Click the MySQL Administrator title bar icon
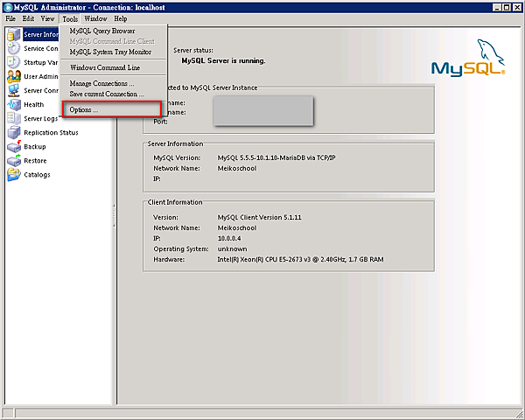 8,7
